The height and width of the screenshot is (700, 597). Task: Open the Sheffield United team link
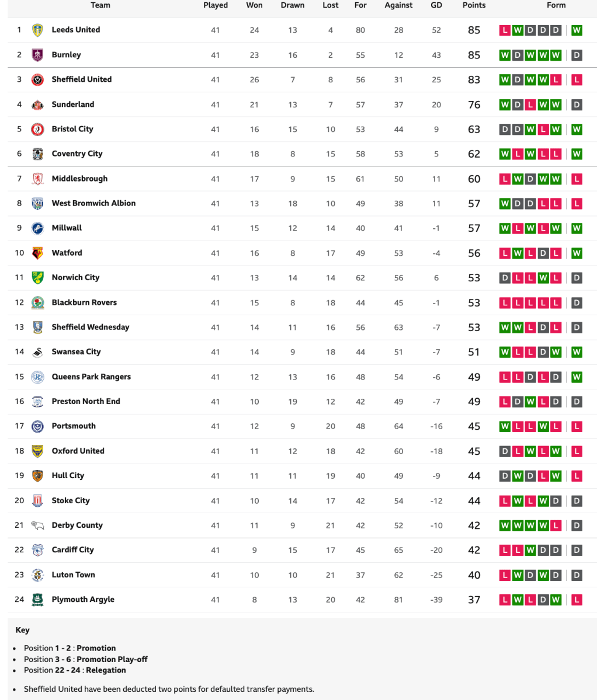81,79
